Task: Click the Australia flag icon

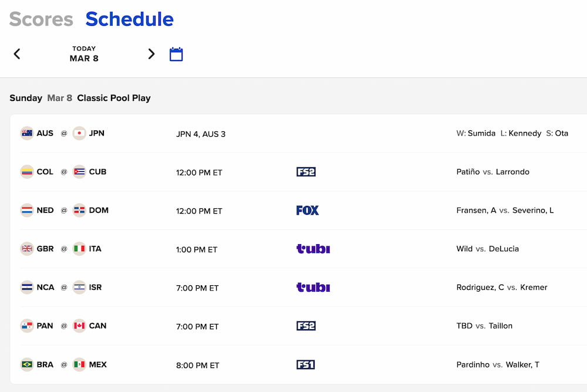Action: coord(27,133)
